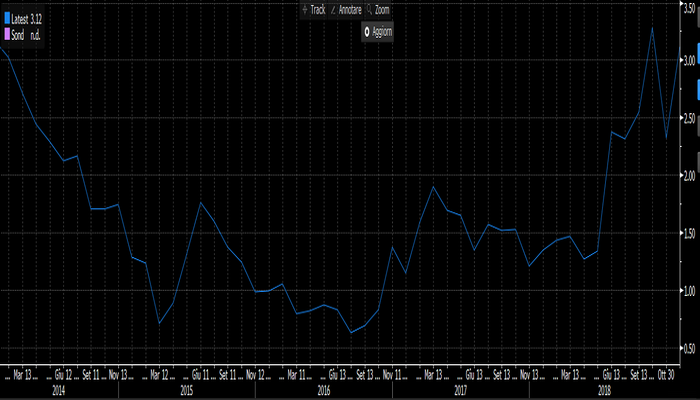Click the Ott 30 date label
This screenshot has width=700, height=400.
tap(665, 375)
